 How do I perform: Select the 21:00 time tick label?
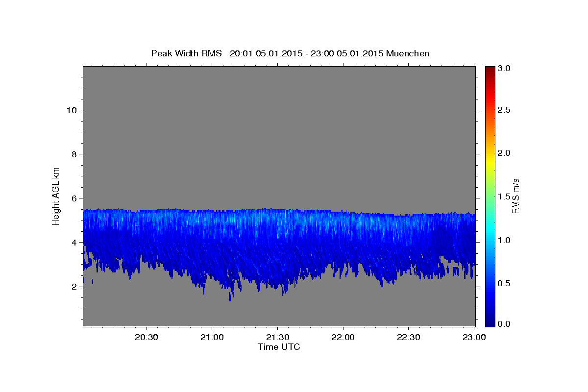tap(212, 338)
